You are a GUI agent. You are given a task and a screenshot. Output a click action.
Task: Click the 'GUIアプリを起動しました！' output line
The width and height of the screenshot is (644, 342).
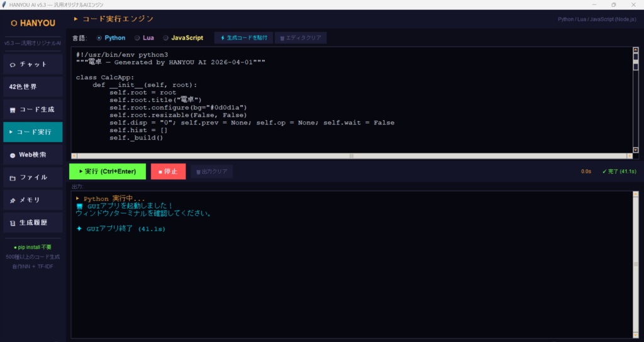(x=125, y=206)
